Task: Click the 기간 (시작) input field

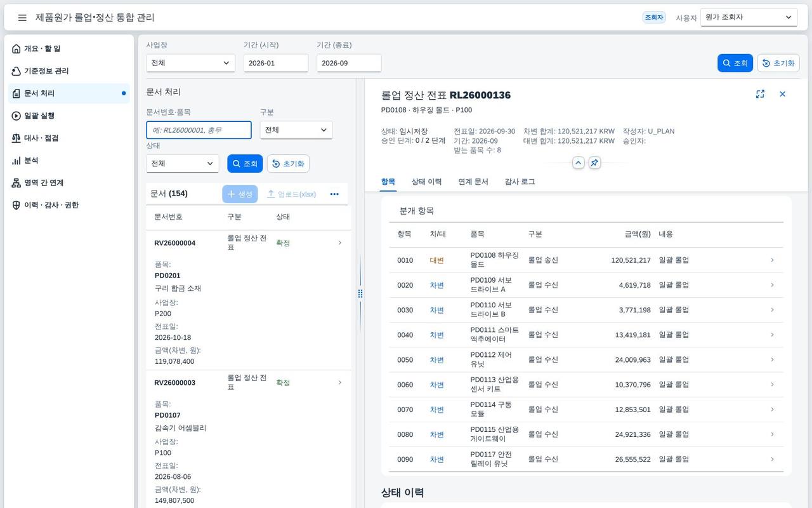Action: coord(276,63)
